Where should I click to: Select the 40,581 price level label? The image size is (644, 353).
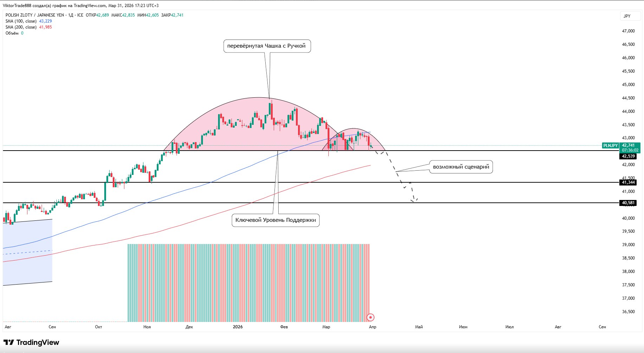pos(628,203)
